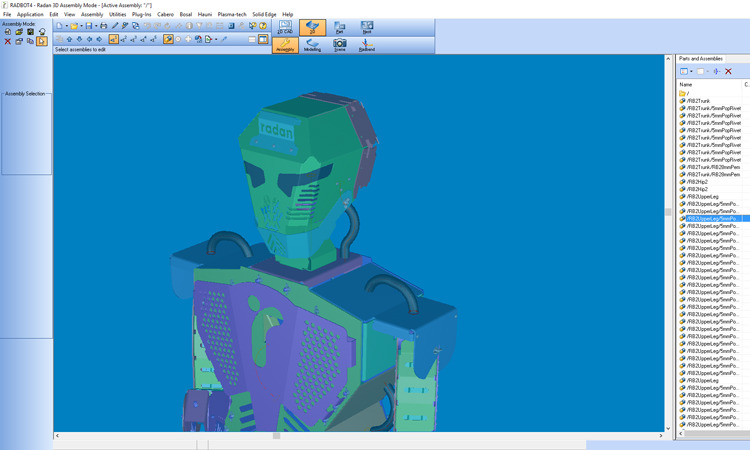Switch to Part mode
Viewport: 750px width, 450px height.
(x=340, y=27)
